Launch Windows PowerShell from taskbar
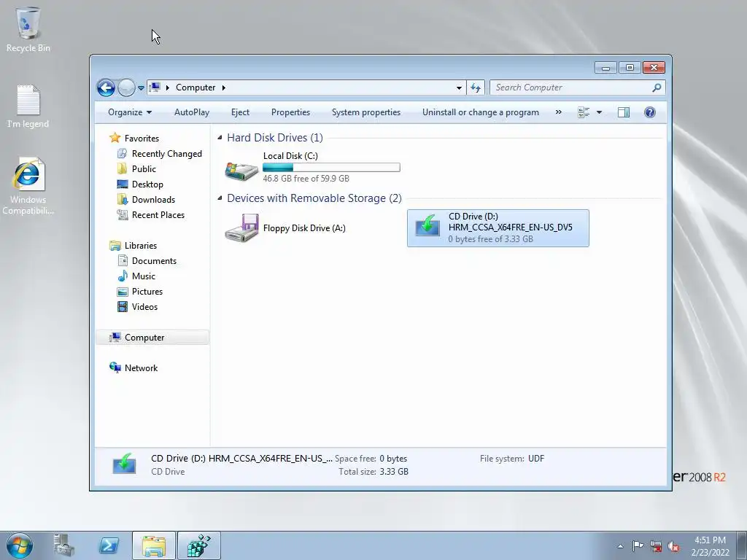 (x=109, y=545)
